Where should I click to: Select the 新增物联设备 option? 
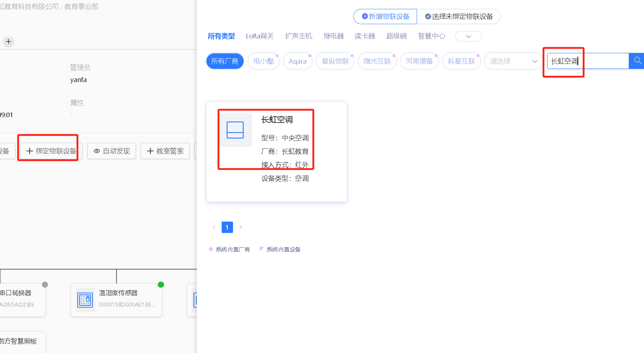click(x=385, y=17)
